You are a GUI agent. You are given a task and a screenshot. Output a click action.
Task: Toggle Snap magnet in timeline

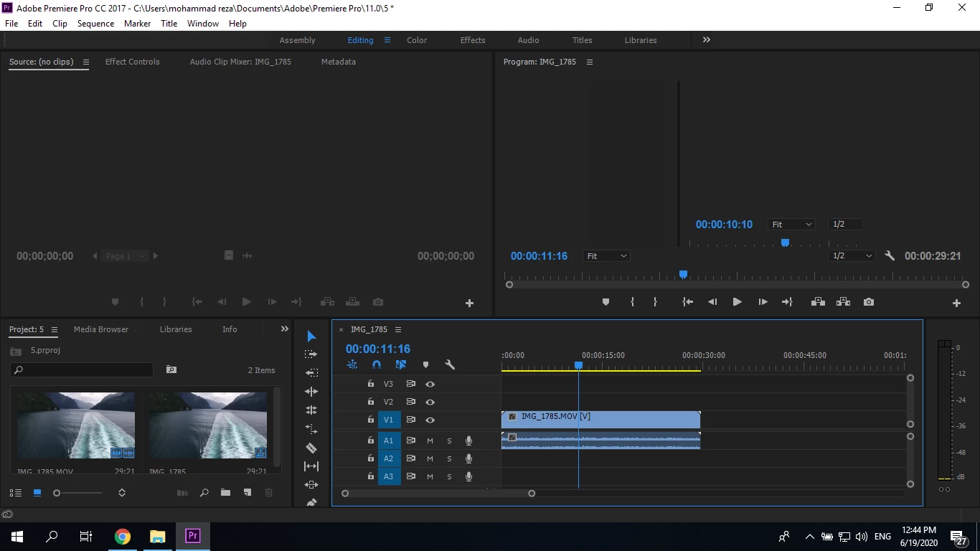[x=377, y=364]
